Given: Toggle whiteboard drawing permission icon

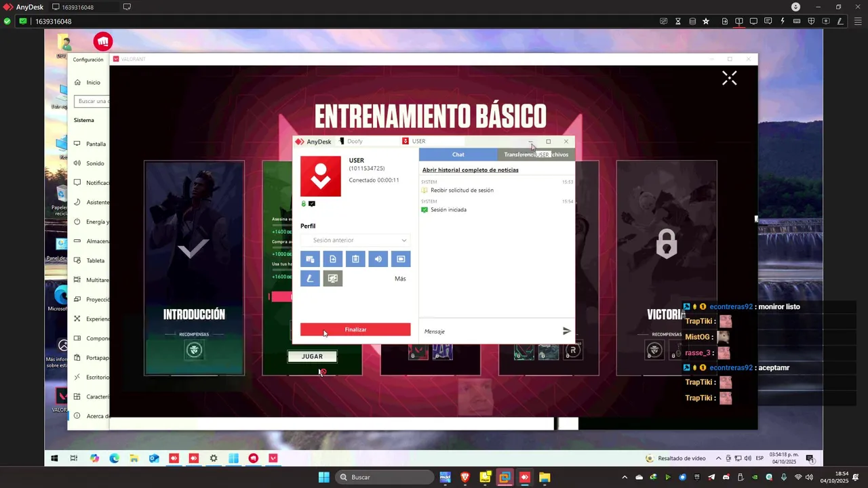Looking at the screenshot, I should [x=310, y=278].
